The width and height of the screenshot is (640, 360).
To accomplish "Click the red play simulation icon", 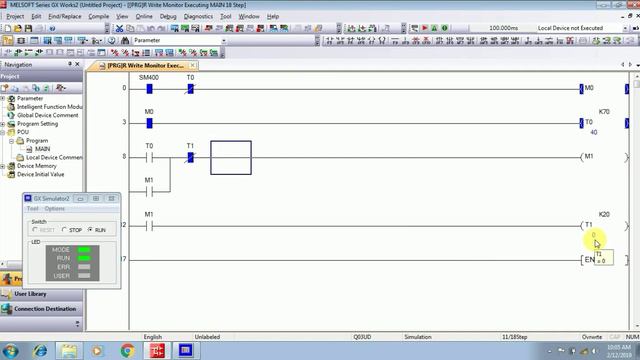I will tap(424, 28).
